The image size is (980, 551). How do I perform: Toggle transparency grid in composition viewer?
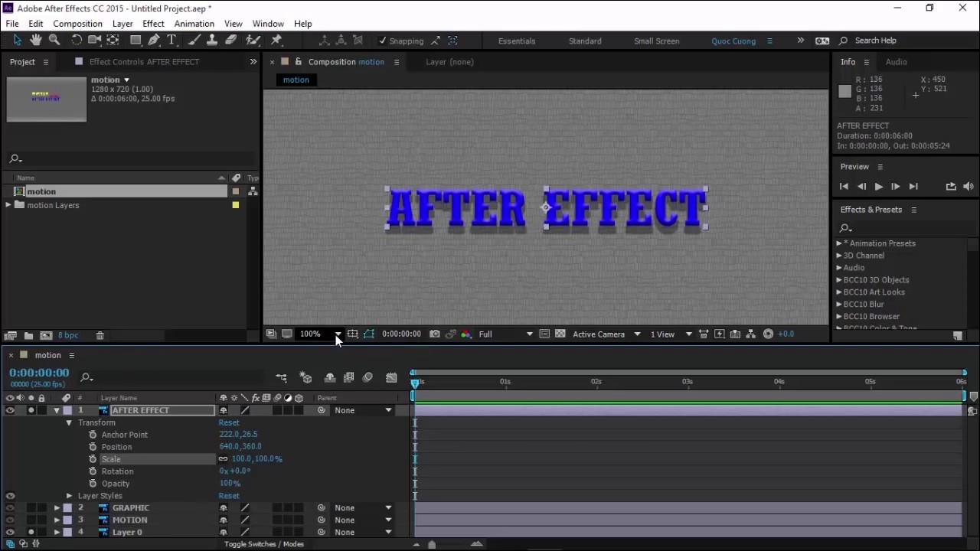(560, 334)
